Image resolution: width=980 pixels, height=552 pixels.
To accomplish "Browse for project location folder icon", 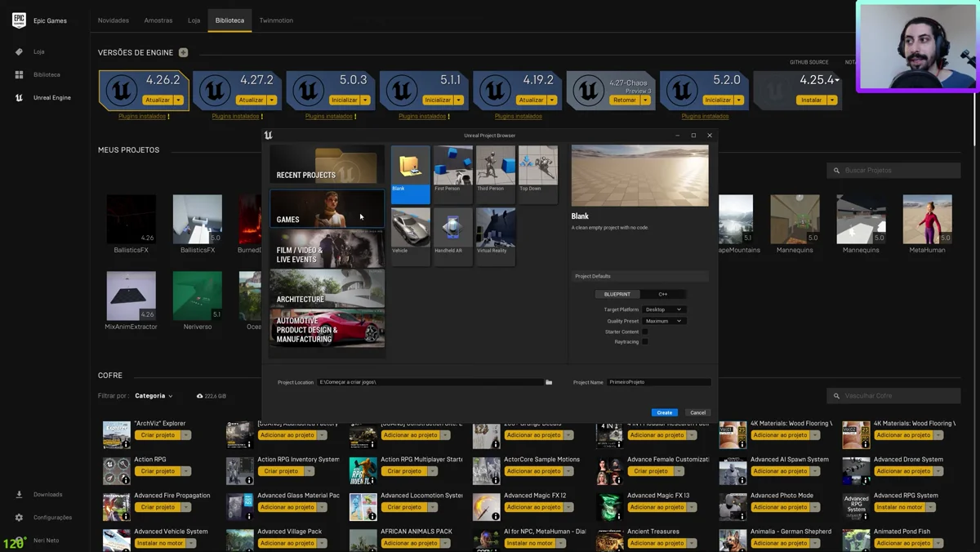I will point(549,382).
